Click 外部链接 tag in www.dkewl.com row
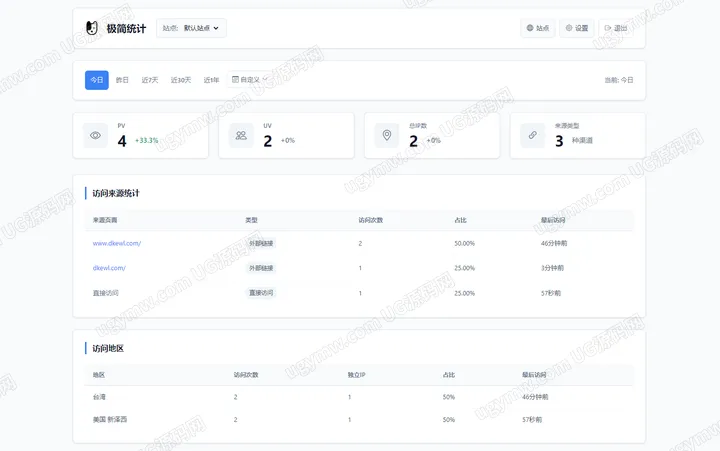This screenshot has height=451, width=720. (261, 243)
